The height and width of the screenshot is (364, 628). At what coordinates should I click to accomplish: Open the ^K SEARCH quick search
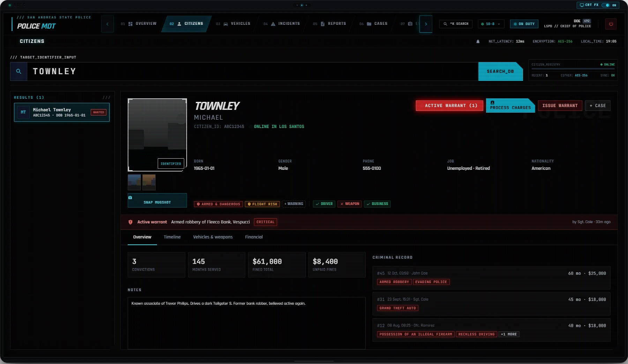coord(456,24)
